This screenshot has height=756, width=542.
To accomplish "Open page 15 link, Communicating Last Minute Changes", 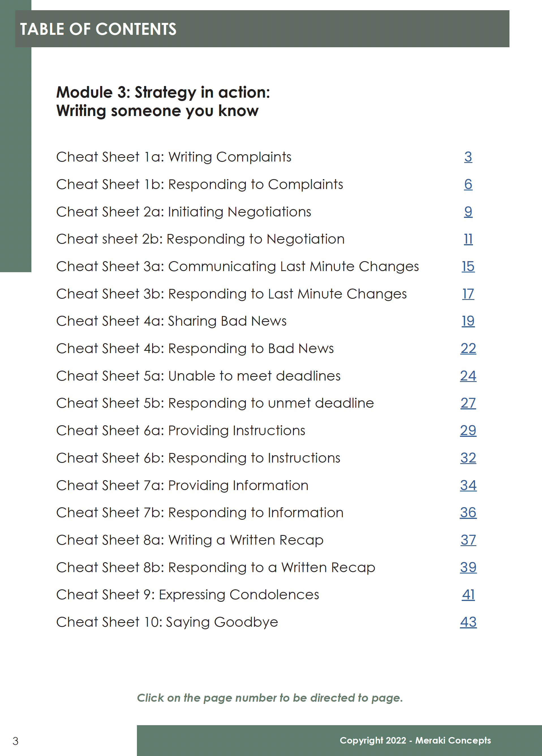I will (x=468, y=266).
